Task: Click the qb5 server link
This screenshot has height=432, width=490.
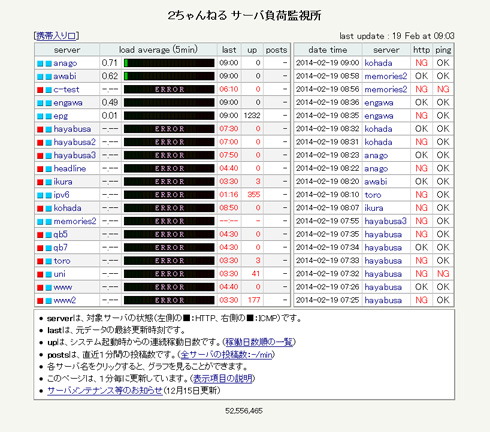Action: pos(61,234)
